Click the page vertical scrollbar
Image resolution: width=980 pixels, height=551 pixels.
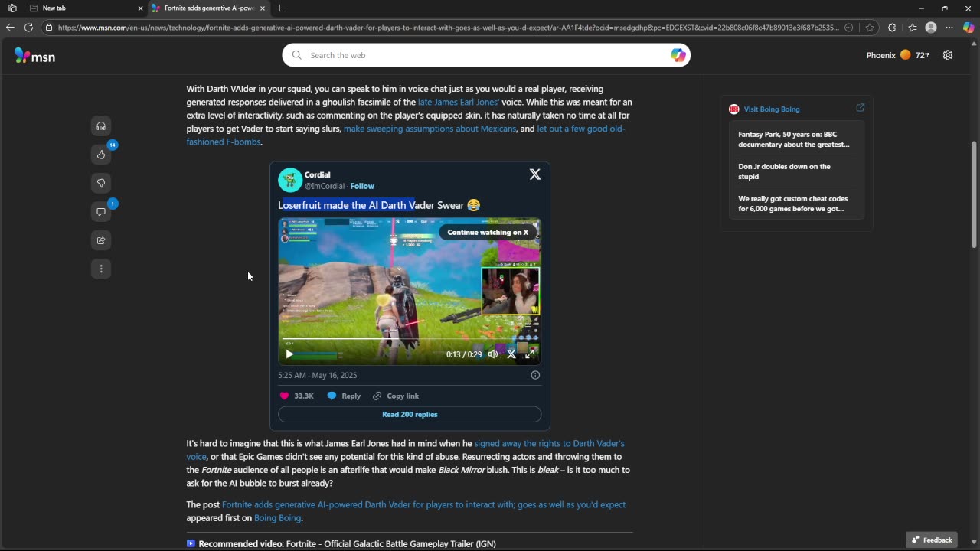974,195
